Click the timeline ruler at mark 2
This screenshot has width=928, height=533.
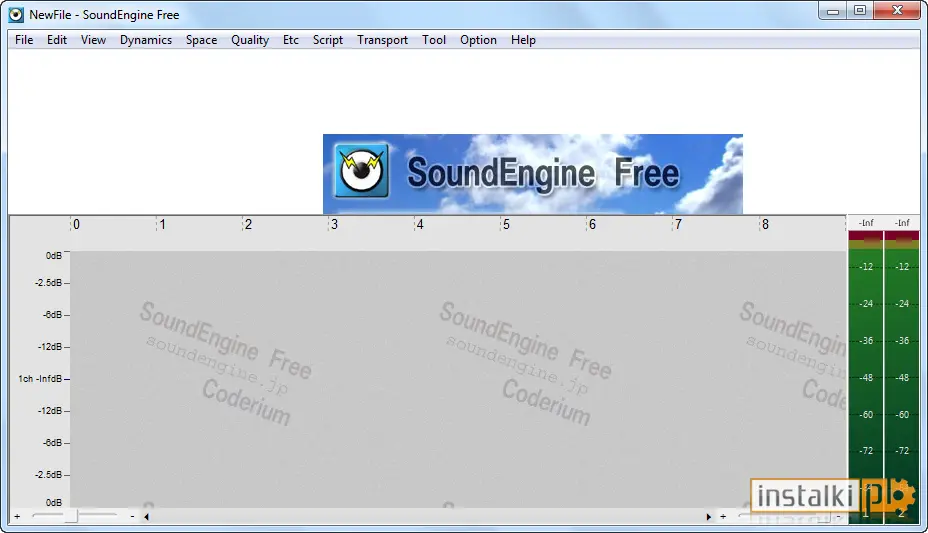click(x=248, y=225)
